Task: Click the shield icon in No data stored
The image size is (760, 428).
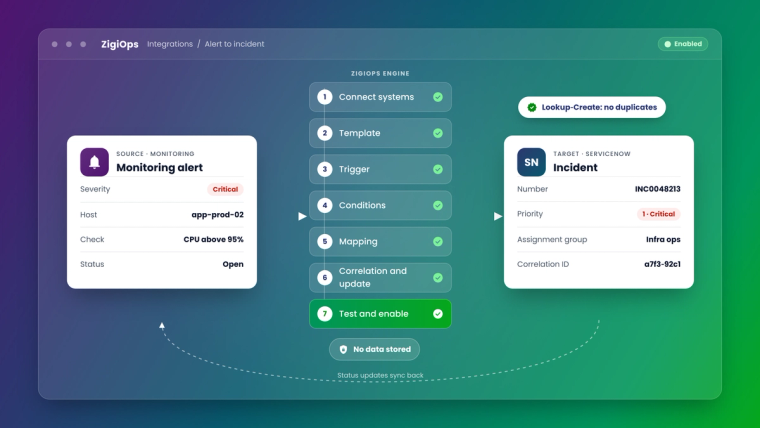Action: 343,349
